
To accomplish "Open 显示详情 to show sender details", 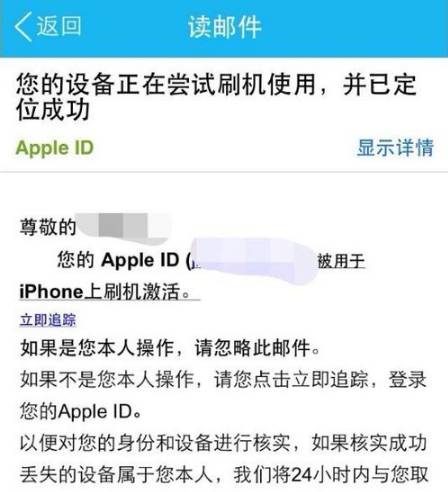I will point(395,147).
